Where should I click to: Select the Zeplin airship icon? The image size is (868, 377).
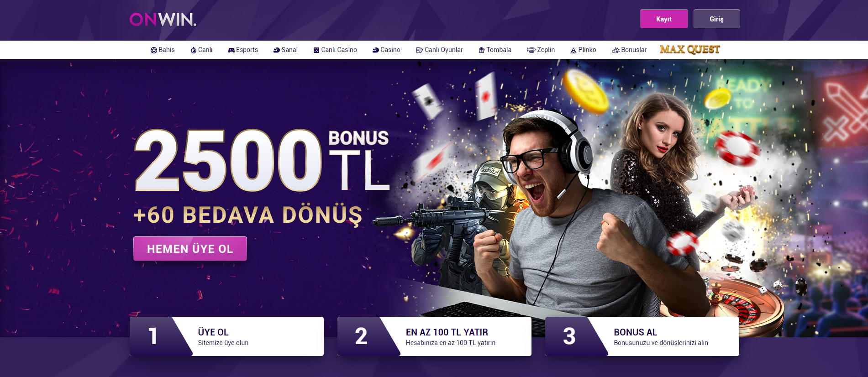tap(531, 50)
